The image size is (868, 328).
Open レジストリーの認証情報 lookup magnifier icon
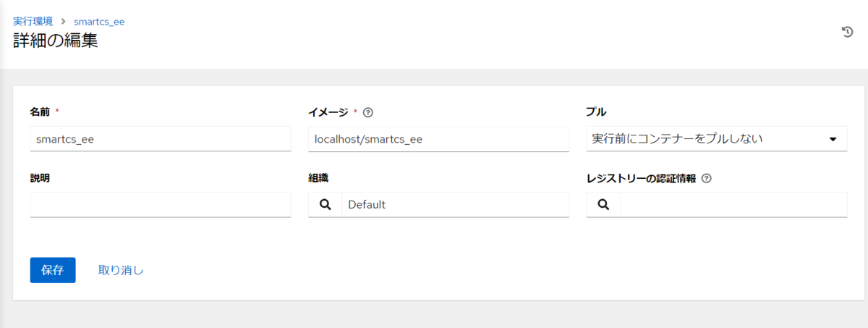[603, 205]
